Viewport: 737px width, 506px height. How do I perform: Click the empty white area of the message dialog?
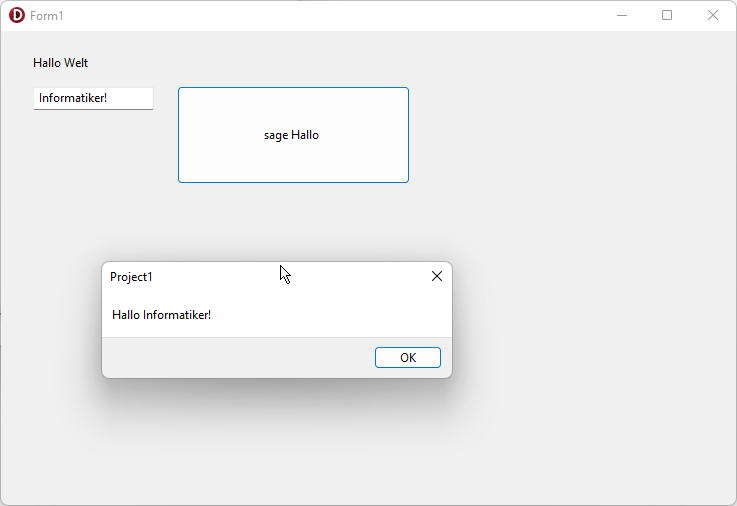pyautogui.click(x=340, y=315)
